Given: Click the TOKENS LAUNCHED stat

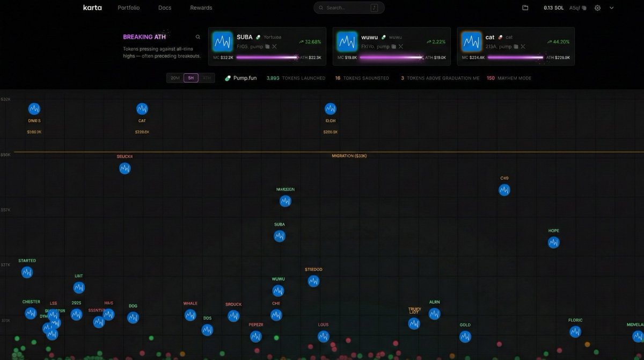Looking at the screenshot, I should click(x=296, y=78).
